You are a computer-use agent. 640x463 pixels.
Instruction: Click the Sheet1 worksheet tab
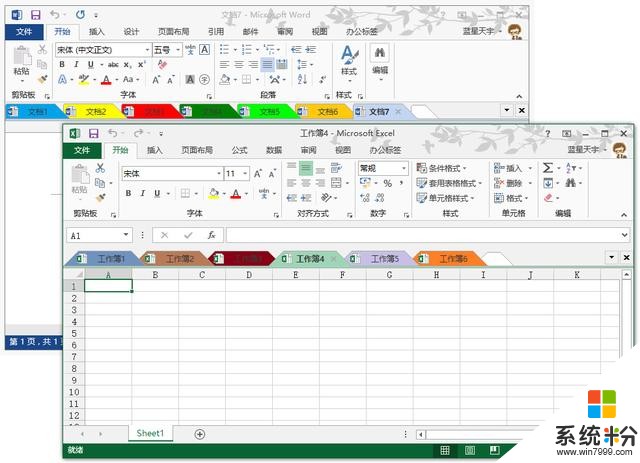[x=150, y=433]
